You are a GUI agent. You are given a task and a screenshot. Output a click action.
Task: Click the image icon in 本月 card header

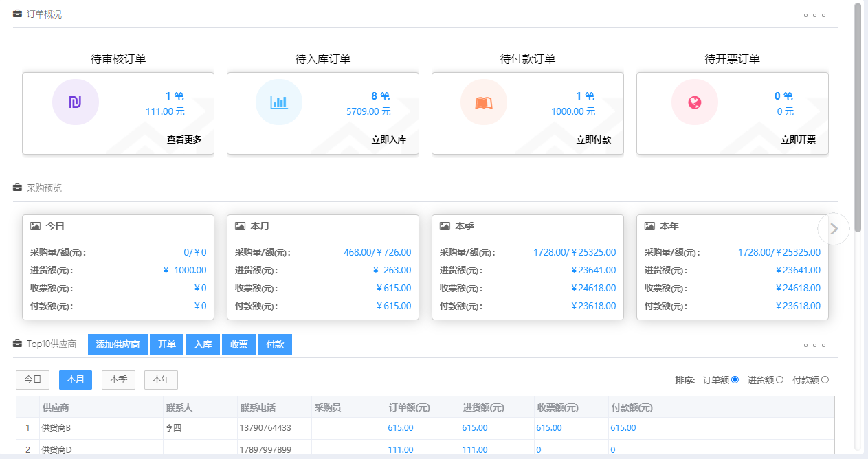click(x=240, y=226)
